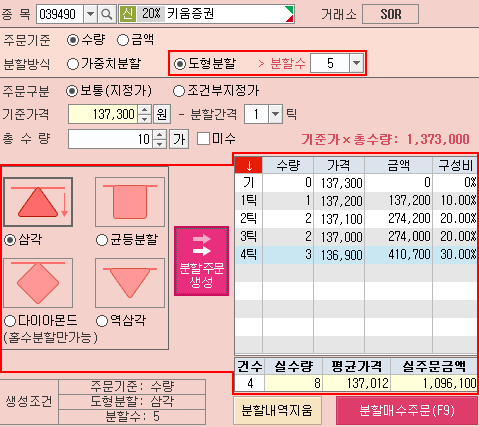This screenshot has height=427, width=479.
Task: Choose 가중치분할 split method
Action: tap(104, 64)
